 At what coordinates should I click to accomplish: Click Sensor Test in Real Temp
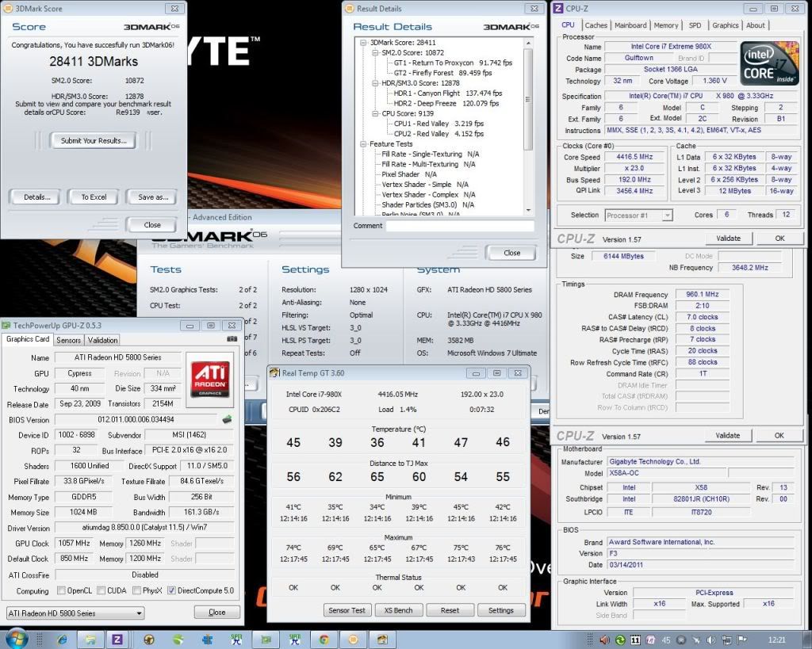(x=347, y=610)
